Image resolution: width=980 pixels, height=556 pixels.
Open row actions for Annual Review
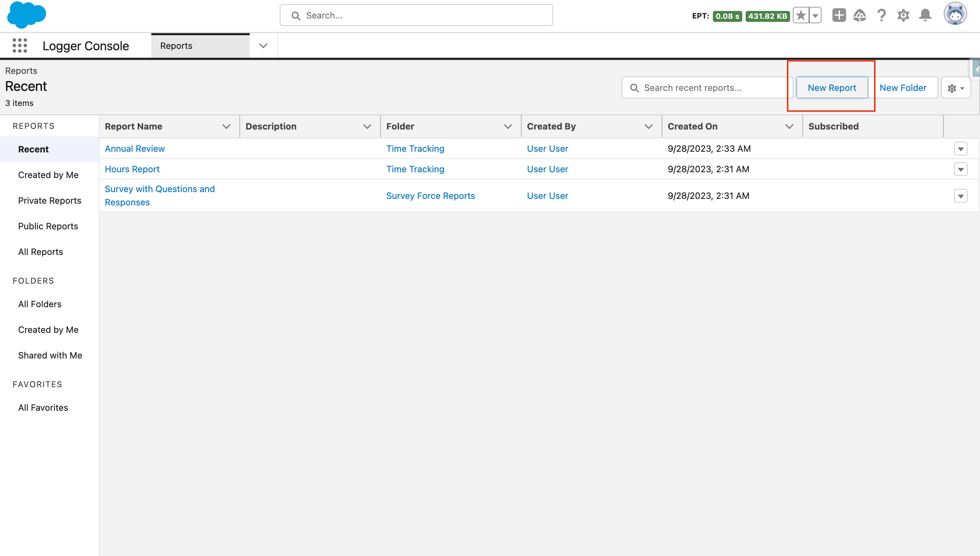961,149
